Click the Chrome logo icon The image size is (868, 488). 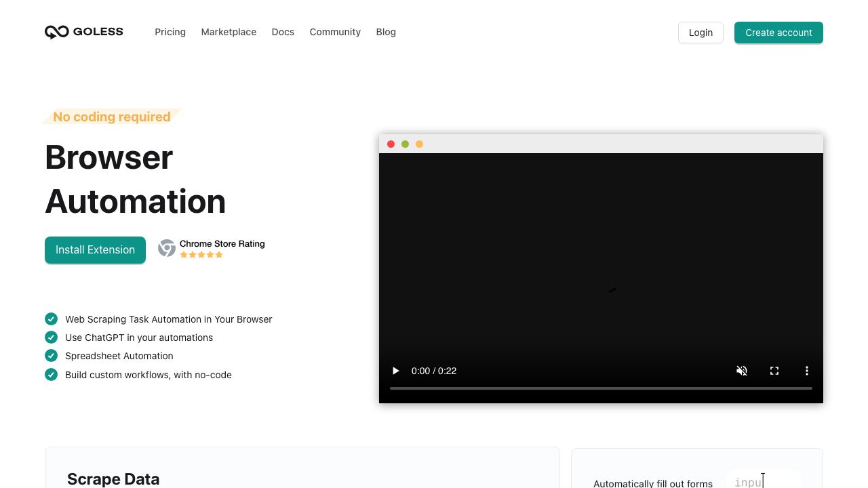[167, 248]
